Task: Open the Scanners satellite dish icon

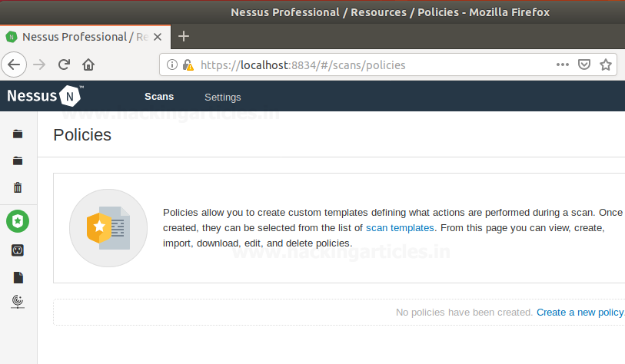Action: click(18, 302)
